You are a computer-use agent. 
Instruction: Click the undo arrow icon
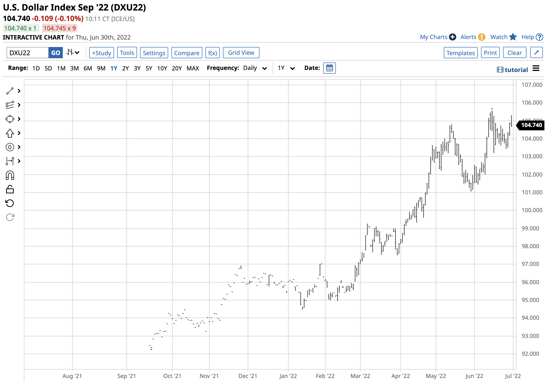(10, 203)
